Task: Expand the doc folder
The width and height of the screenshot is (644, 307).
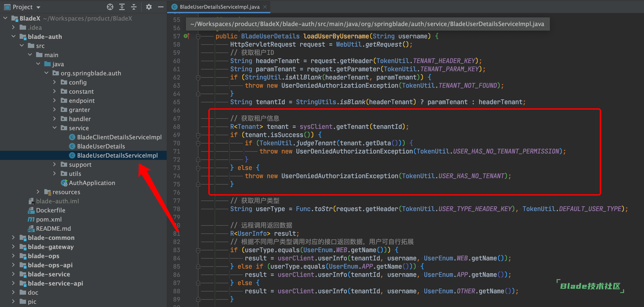Action: (13, 292)
